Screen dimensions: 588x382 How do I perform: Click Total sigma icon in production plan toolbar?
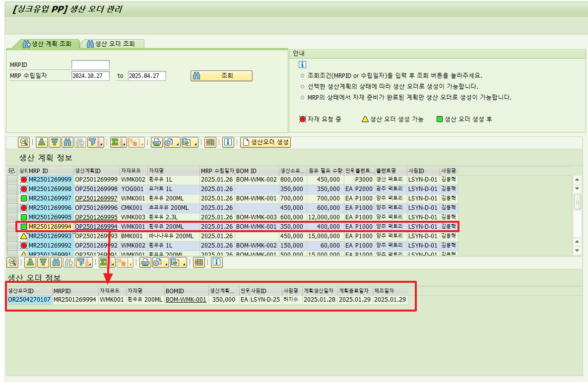(115, 142)
